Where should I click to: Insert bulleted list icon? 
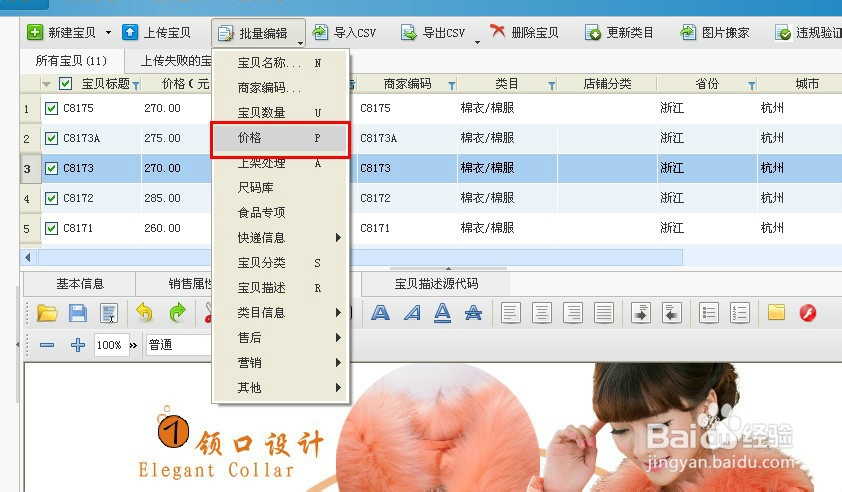pos(709,313)
